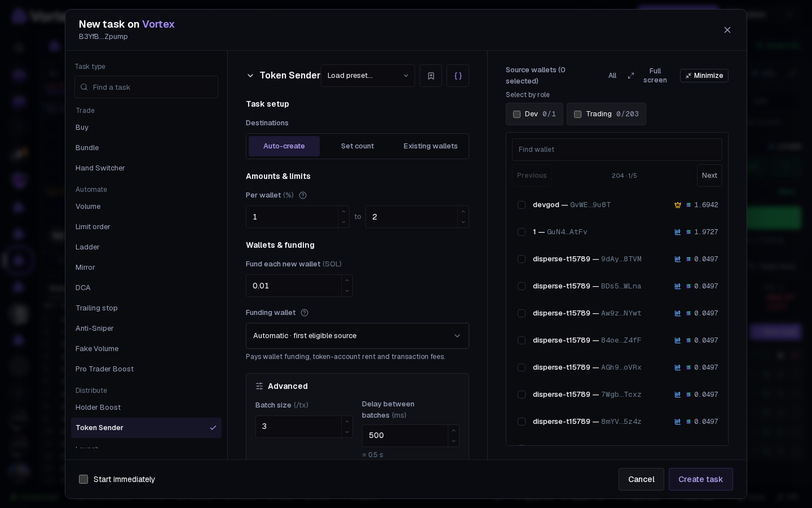This screenshot has width=812, height=508.
Task: Decrease Delay between batches value
Action: pos(453,441)
